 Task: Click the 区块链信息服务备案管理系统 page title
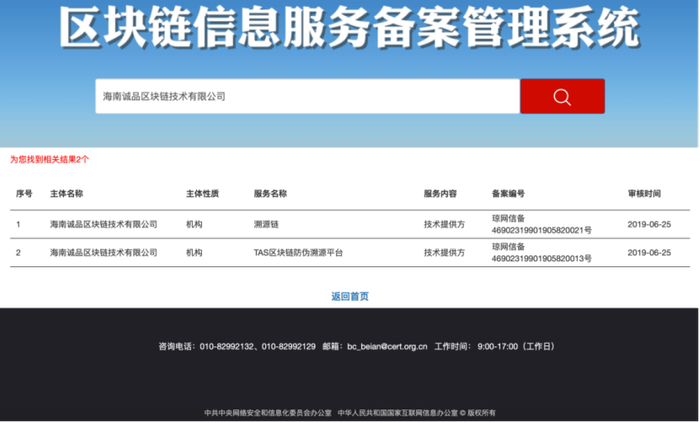(350, 28)
